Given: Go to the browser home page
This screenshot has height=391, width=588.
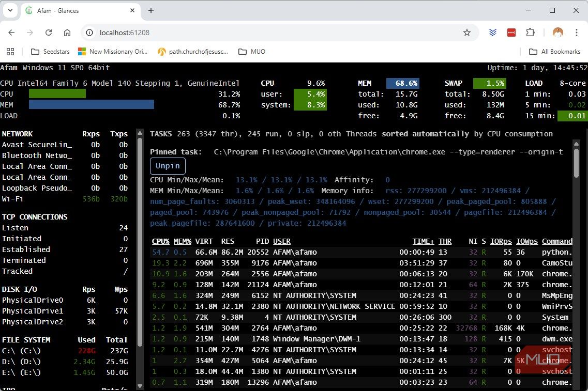Looking at the screenshot, I should 67,33.
